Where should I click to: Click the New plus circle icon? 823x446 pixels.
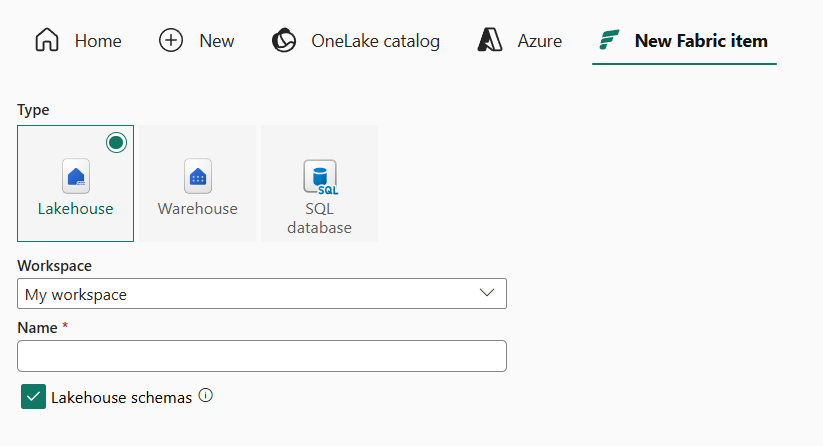click(171, 40)
